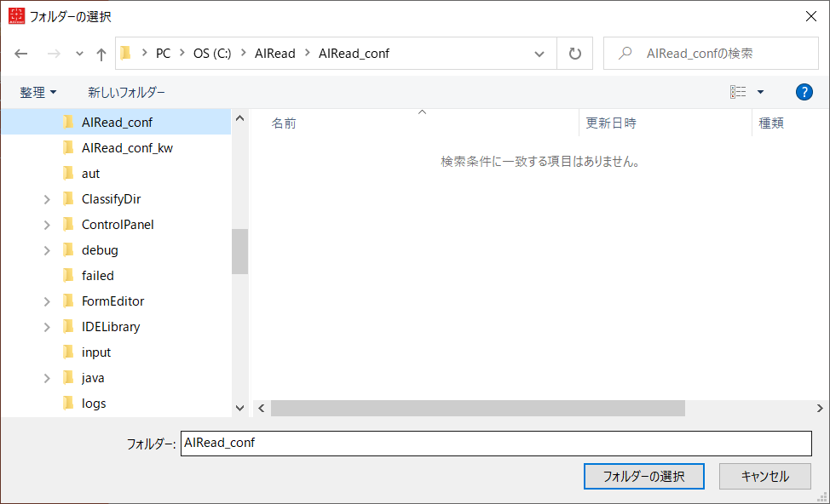Expand chevron before PC in address bar

(x=144, y=53)
